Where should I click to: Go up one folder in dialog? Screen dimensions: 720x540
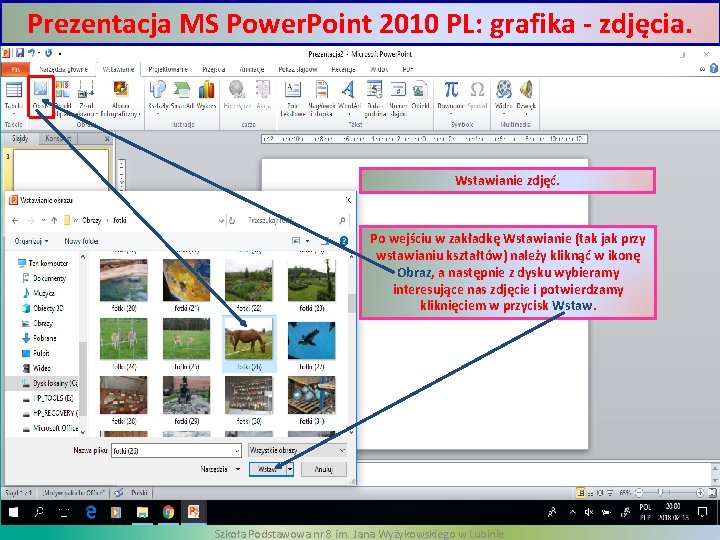pyautogui.click(x=54, y=220)
